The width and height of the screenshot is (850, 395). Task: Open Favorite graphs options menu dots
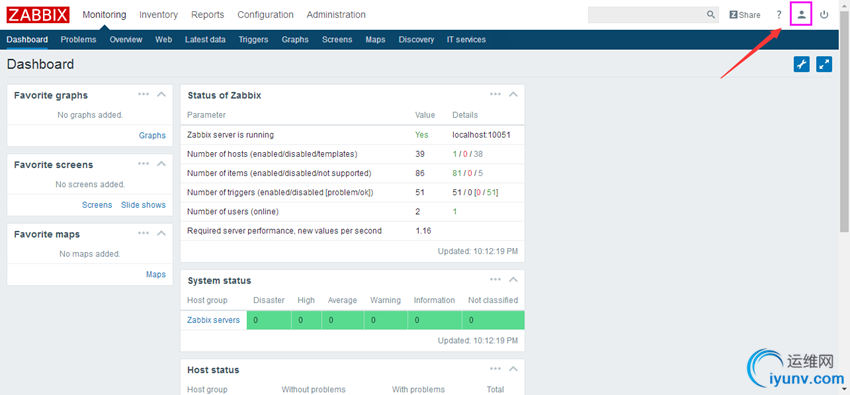coord(143,94)
